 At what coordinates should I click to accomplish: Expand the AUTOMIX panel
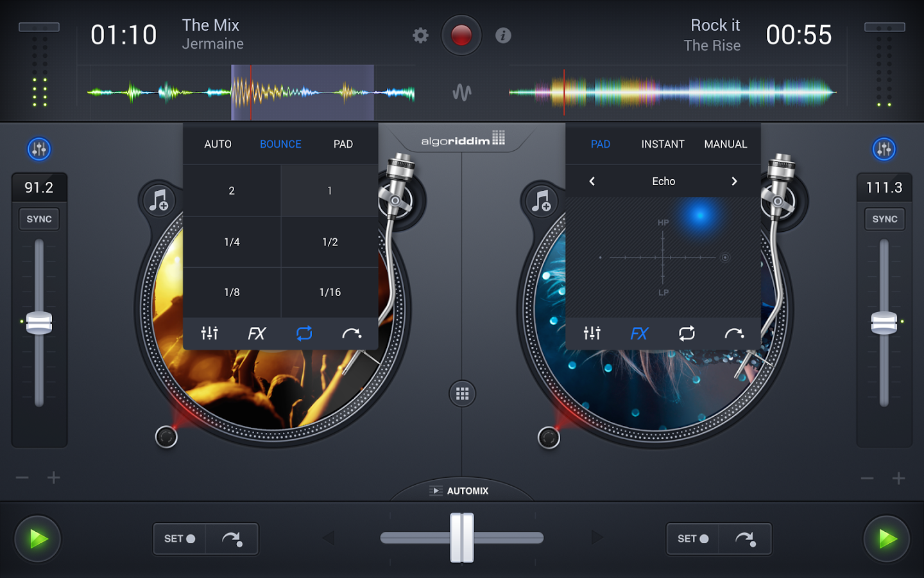[462, 490]
